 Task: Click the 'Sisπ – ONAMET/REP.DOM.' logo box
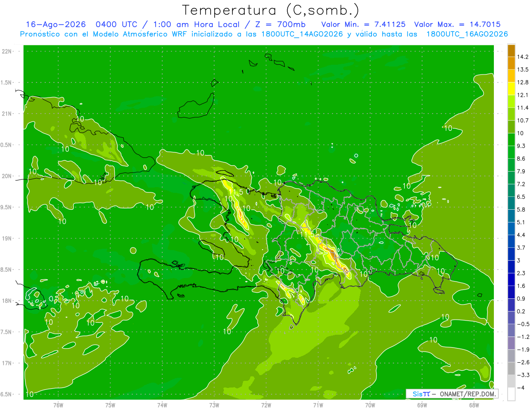coord(452,394)
